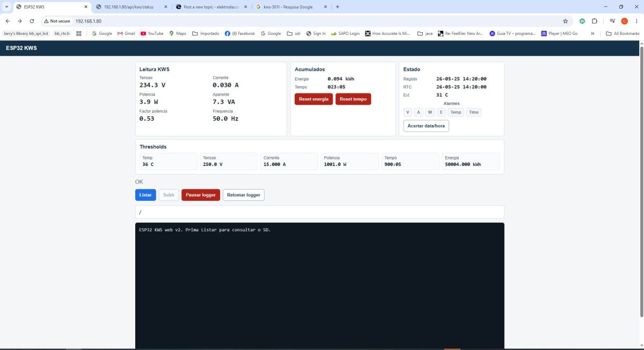
Task: Toggle the A alarm chip
Action: (419, 112)
